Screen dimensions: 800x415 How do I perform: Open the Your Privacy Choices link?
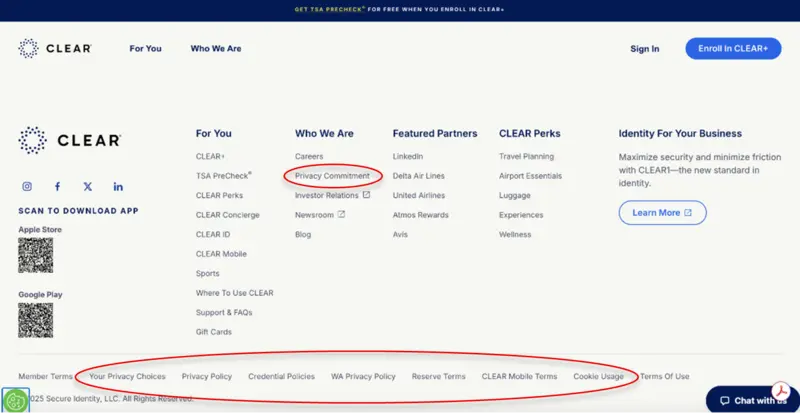127,377
